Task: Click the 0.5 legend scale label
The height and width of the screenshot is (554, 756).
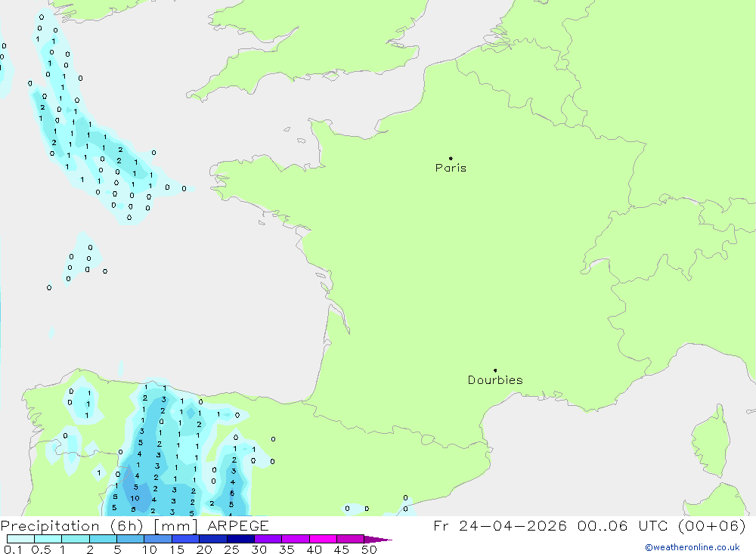Action: coord(41,549)
